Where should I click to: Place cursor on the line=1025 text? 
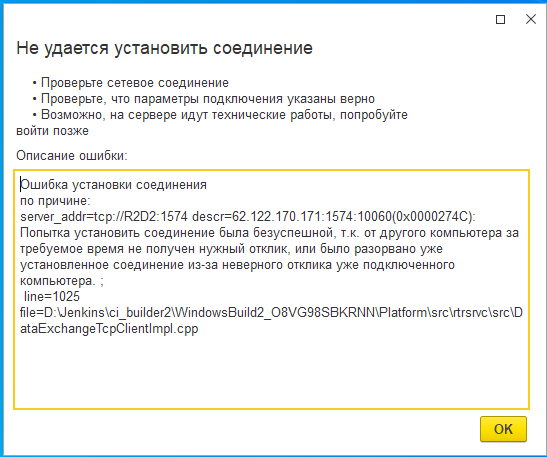click(x=52, y=297)
